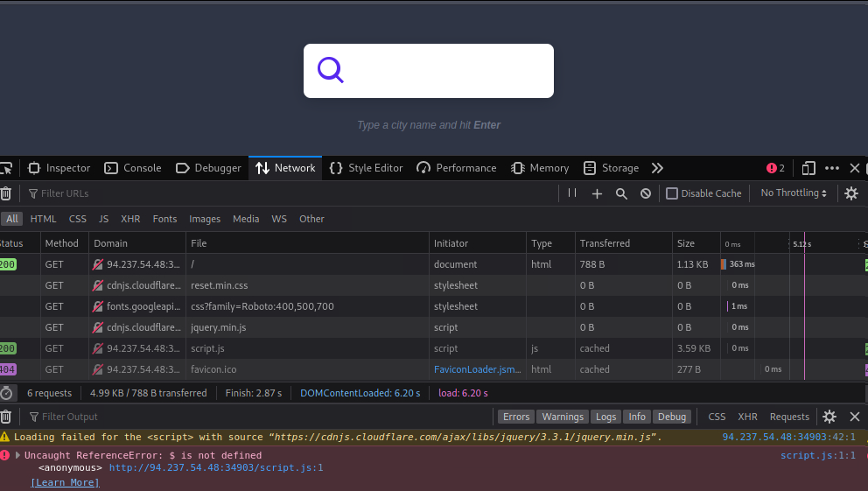Screen dimensions: 868x491
Task: Expand the Uncaught ReferenceError stack trace
Action: pyautogui.click(x=17, y=455)
